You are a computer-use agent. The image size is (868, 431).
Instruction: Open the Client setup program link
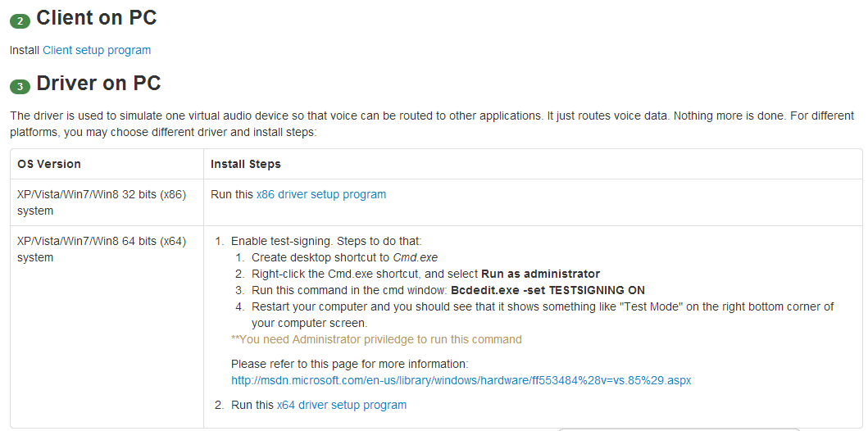[97, 50]
